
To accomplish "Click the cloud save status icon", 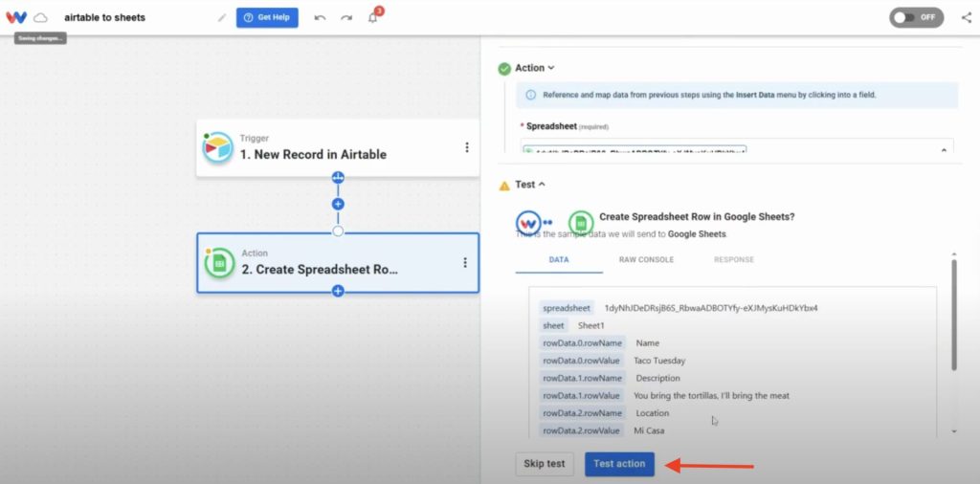I will tap(40, 17).
